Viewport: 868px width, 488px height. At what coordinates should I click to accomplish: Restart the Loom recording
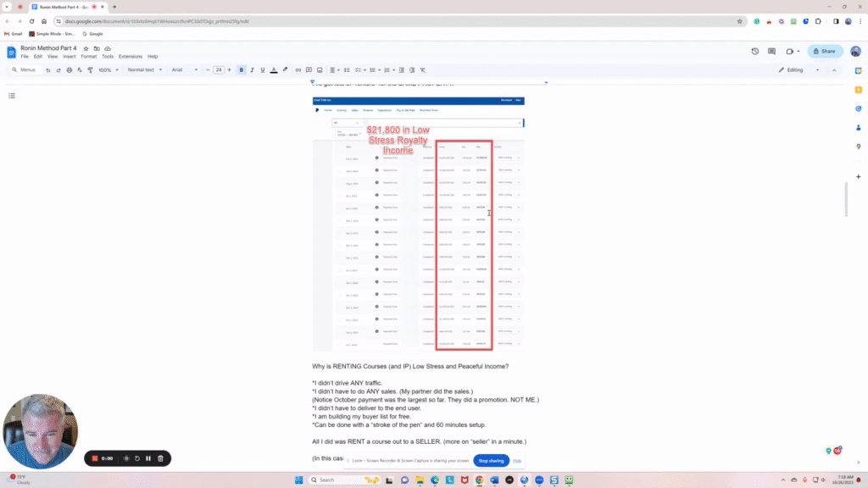click(137, 458)
